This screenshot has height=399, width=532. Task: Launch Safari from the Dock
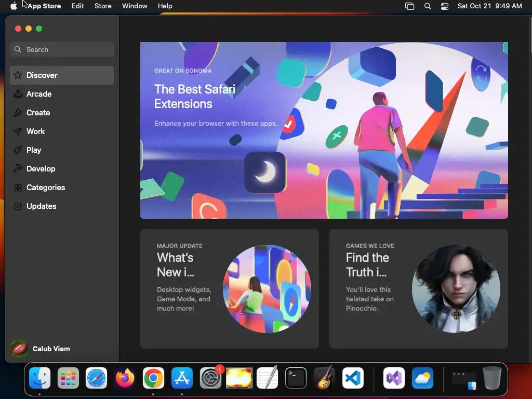click(96, 378)
